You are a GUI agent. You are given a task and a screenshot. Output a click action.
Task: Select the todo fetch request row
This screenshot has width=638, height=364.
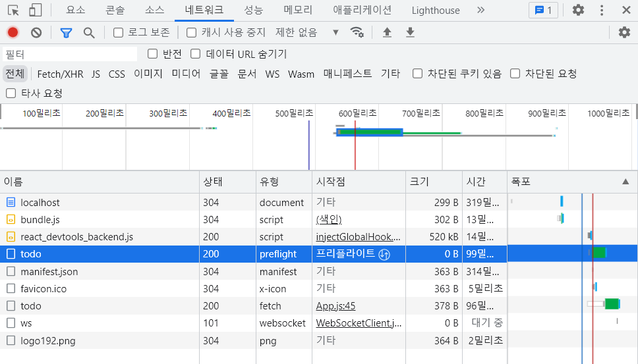pos(253,306)
